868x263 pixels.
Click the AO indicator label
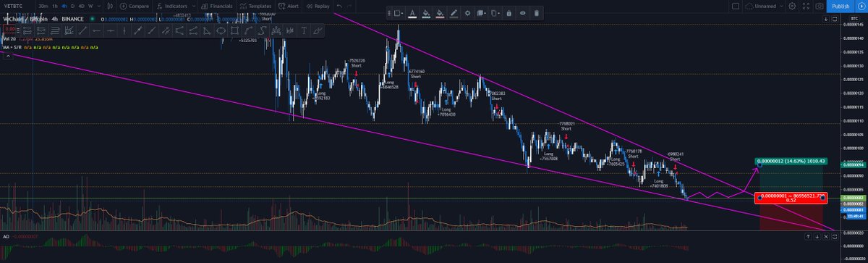coord(6,236)
